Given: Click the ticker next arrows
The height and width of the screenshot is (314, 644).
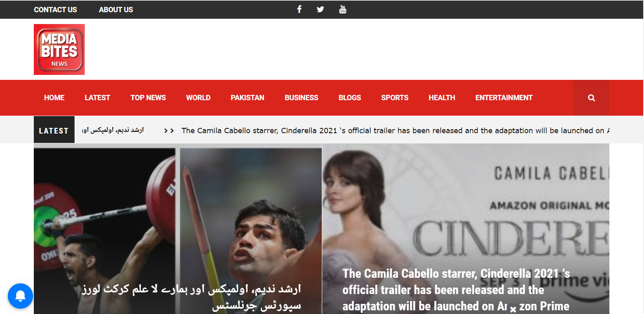Looking at the screenshot, I should pos(169,131).
